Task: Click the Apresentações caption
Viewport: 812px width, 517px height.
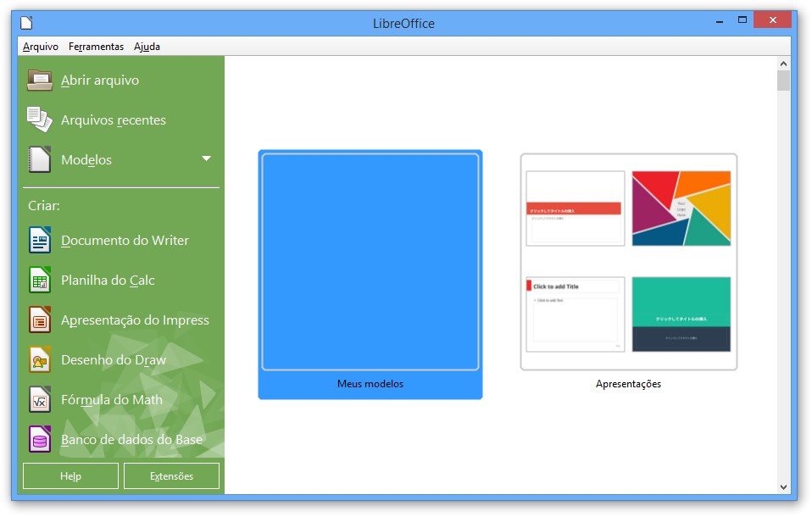Action: 629,384
